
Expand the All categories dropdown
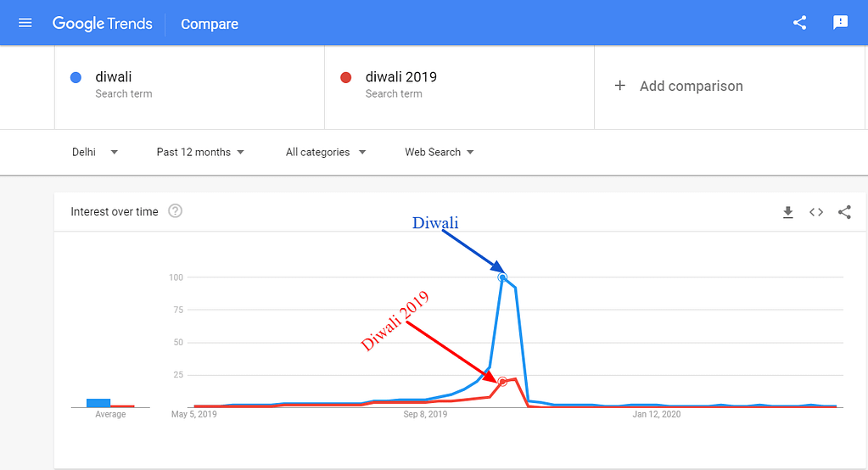(x=326, y=152)
